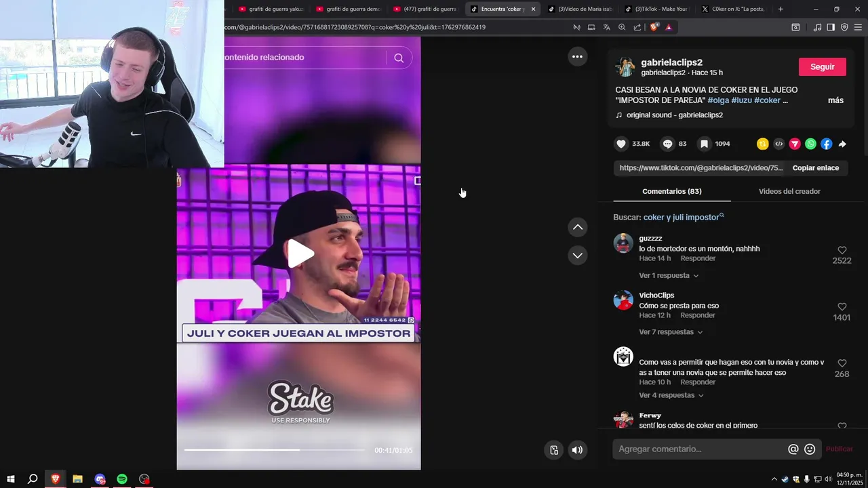Image resolution: width=868 pixels, height=488 pixels.
Task: Click the browser address bar URL
Action: click(355, 27)
